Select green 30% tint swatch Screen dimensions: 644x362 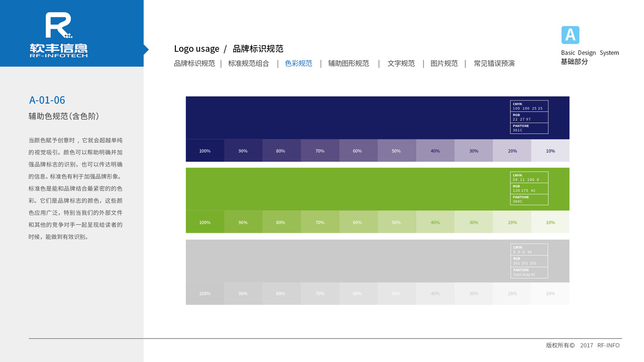click(x=474, y=222)
